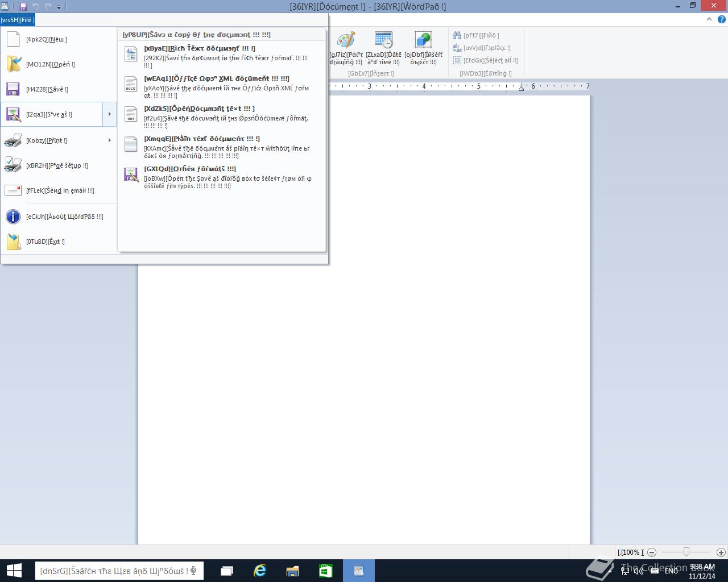Click the Replace button label
The width and height of the screenshot is (728, 582).
tap(487, 48)
